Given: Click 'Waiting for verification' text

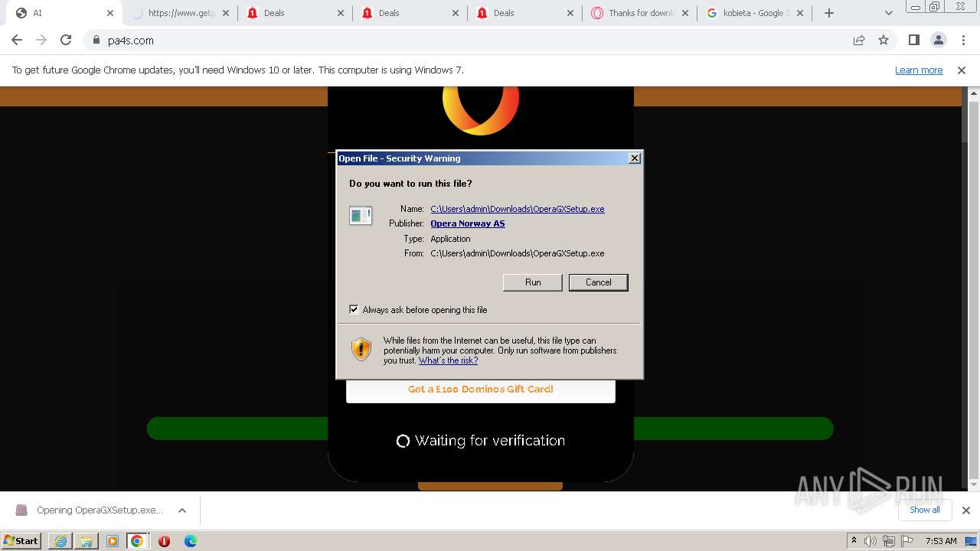Looking at the screenshot, I should tap(490, 441).
